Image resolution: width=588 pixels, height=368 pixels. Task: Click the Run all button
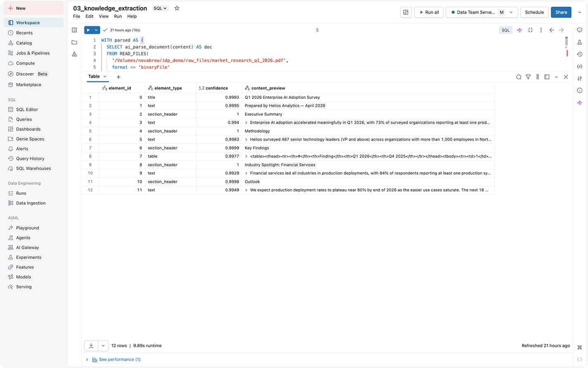pyautogui.click(x=429, y=12)
